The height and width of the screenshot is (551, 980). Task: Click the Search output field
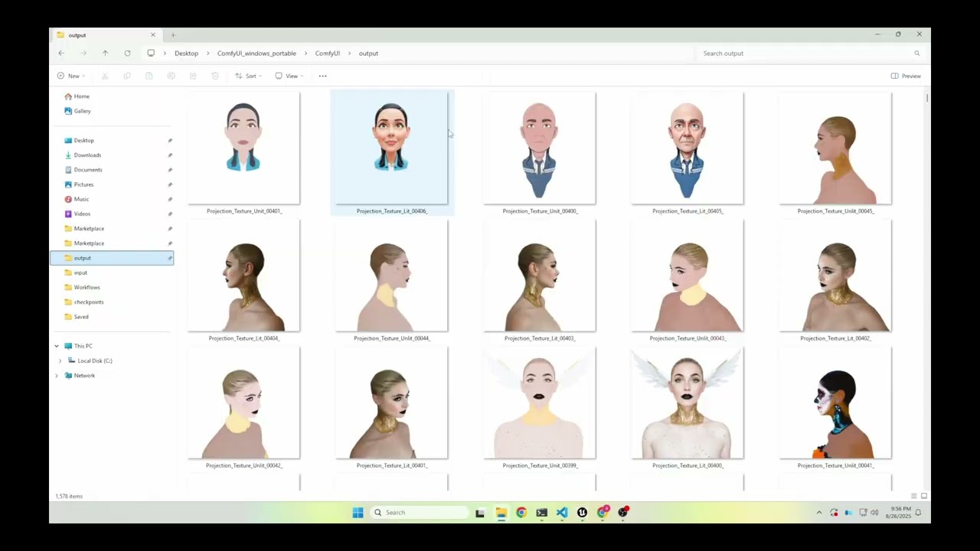pyautogui.click(x=810, y=54)
